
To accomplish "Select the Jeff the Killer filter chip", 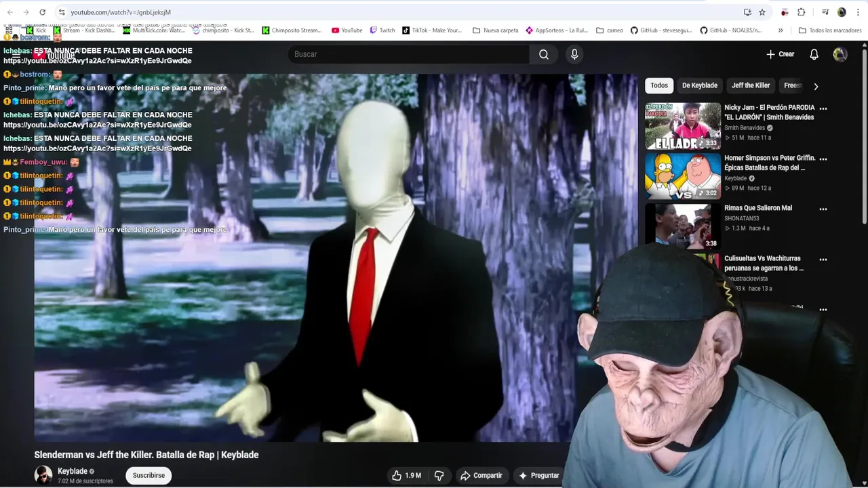I will point(751,85).
